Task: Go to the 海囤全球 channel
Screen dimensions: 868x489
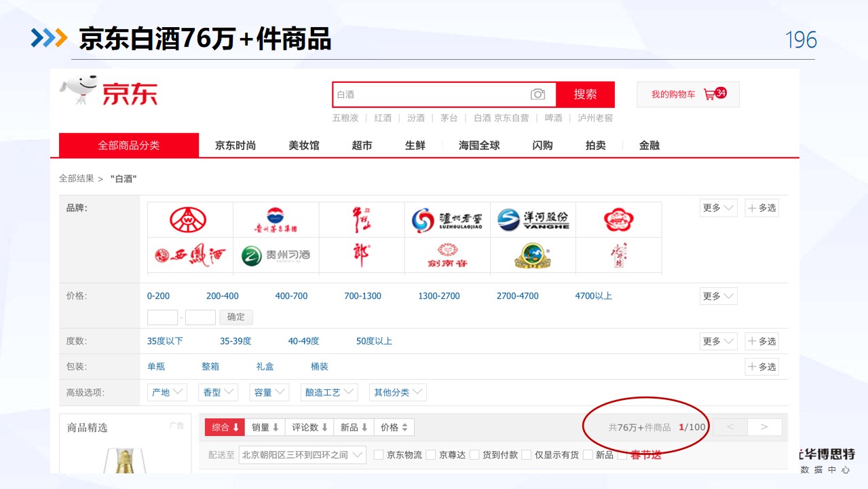Action: pos(479,145)
